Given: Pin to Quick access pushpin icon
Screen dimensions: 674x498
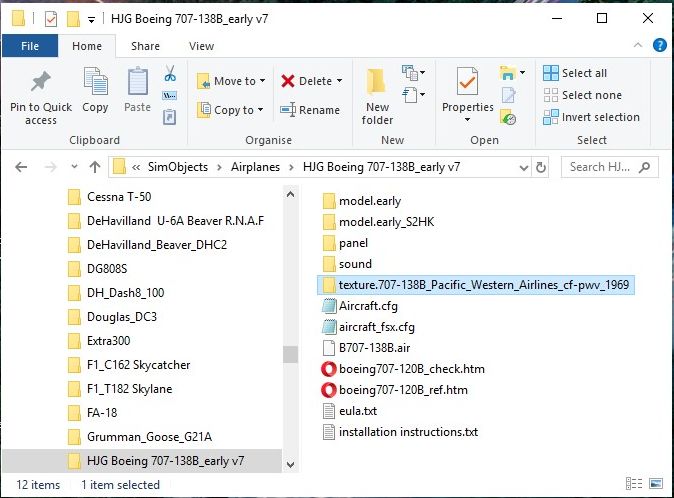Looking at the screenshot, I should point(41,81).
